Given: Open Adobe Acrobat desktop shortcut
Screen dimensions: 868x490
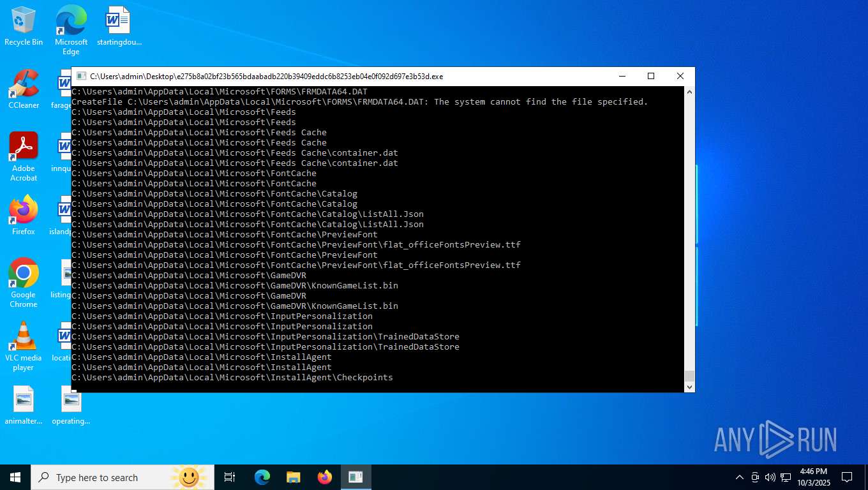Looking at the screenshot, I should coord(24,157).
